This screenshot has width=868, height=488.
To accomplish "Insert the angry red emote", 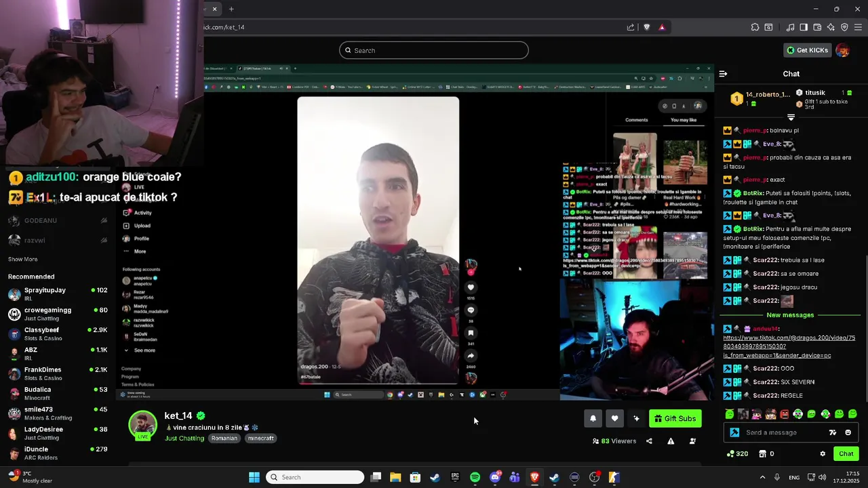I will pyautogui.click(x=785, y=414).
